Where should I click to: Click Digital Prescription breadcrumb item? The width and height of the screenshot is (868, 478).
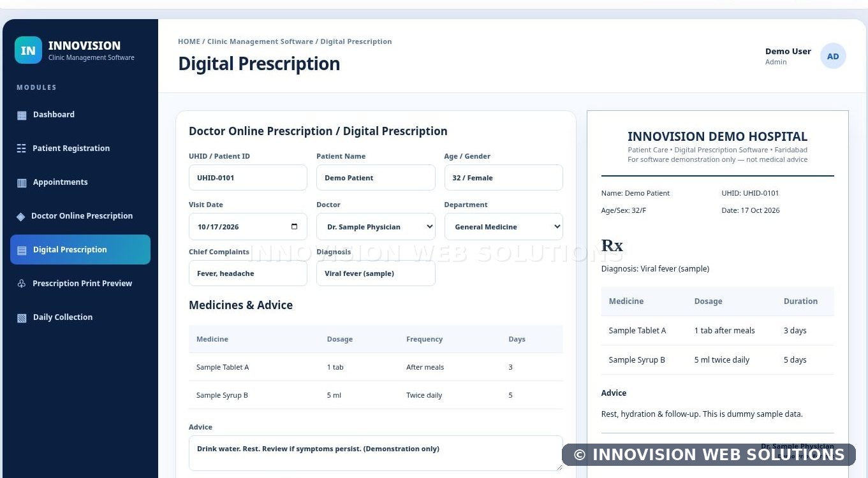pyautogui.click(x=356, y=41)
